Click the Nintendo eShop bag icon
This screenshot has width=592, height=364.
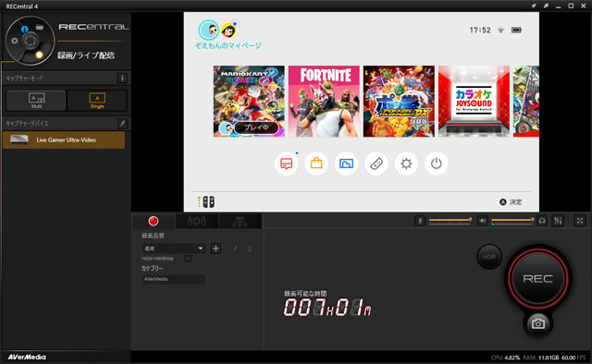[316, 164]
